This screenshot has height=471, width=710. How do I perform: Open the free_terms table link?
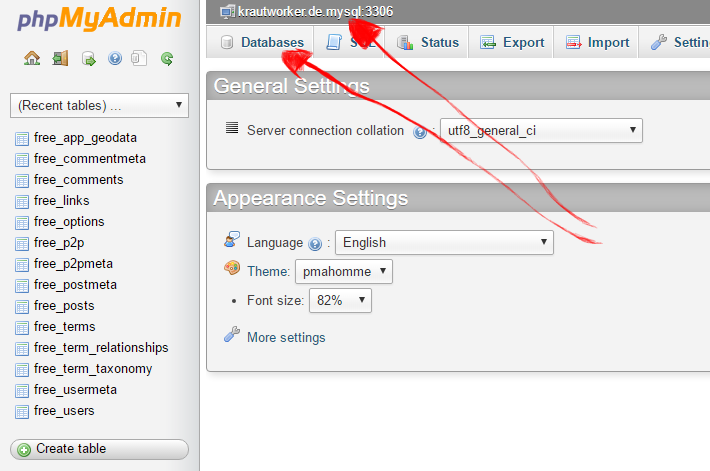tap(64, 327)
